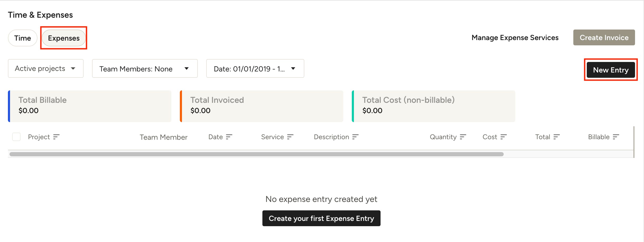
Task: Click the horizontal table scrollbar
Action: [x=256, y=154]
